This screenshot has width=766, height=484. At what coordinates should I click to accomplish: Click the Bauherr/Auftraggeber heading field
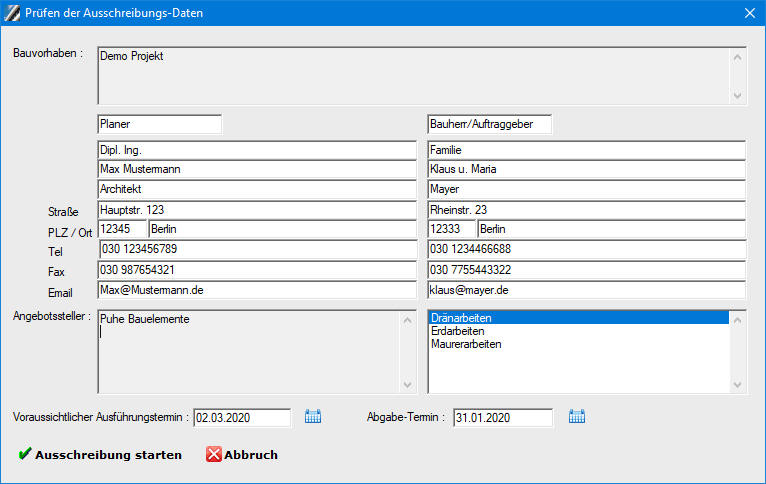[x=489, y=124]
